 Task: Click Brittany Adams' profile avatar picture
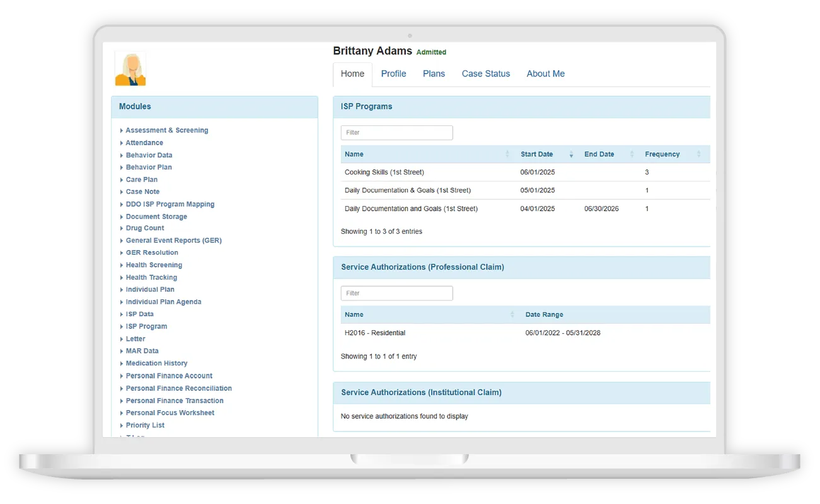[x=130, y=69]
